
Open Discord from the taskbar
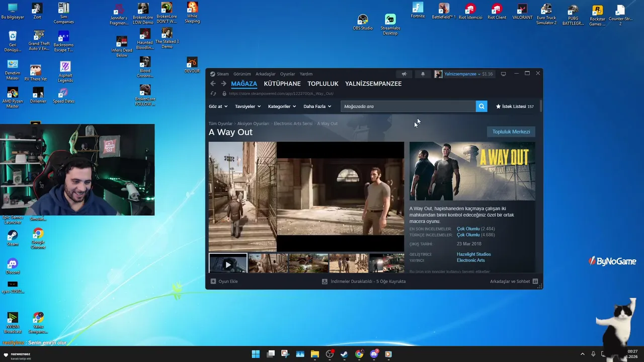tap(374, 354)
